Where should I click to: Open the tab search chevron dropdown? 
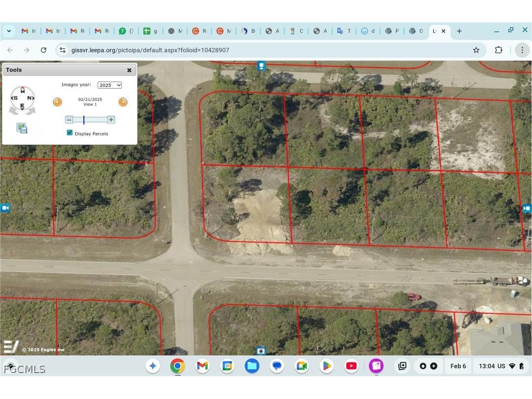tap(9, 31)
